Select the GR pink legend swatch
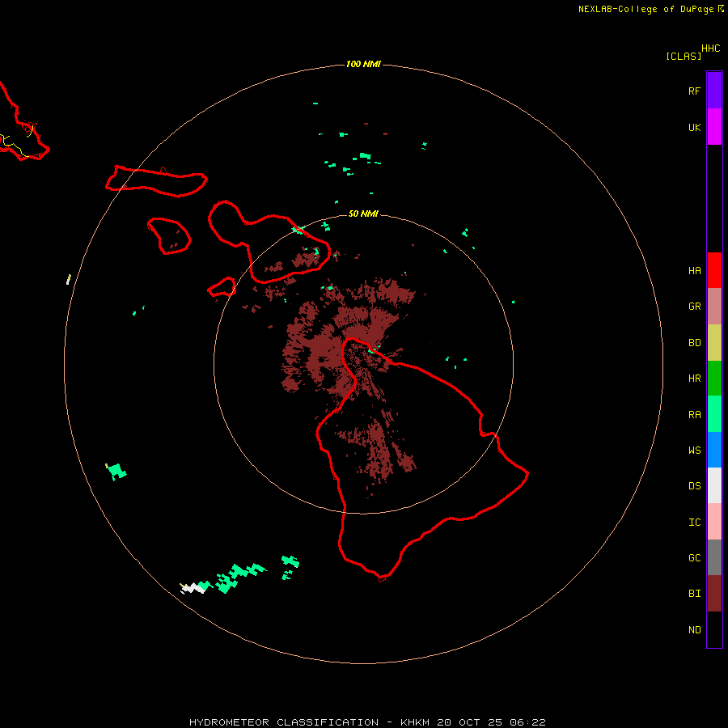Image resolution: width=728 pixels, height=728 pixels. click(714, 307)
